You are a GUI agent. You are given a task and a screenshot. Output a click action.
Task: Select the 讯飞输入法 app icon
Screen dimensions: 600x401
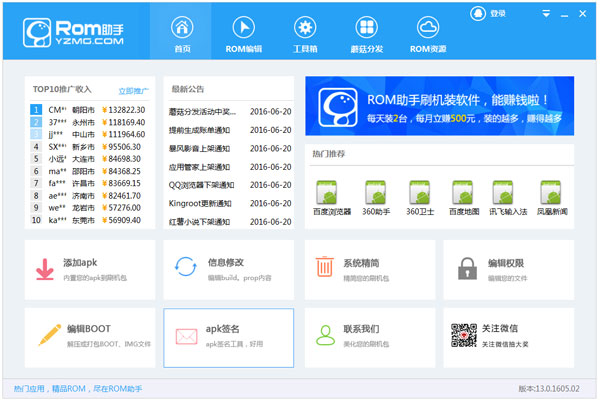pos(502,192)
